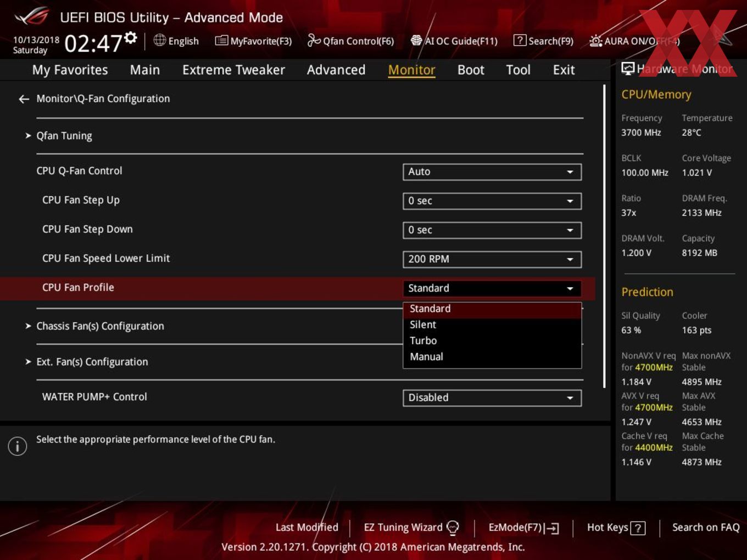Click the 10/13/2018 date
This screenshot has width=747, height=560.
(x=36, y=40)
